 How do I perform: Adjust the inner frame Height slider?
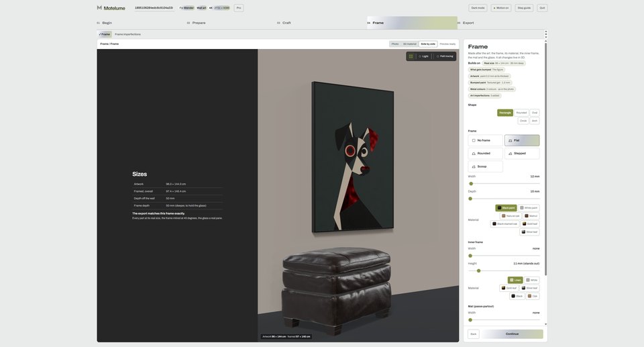pyautogui.click(x=504, y=271)
